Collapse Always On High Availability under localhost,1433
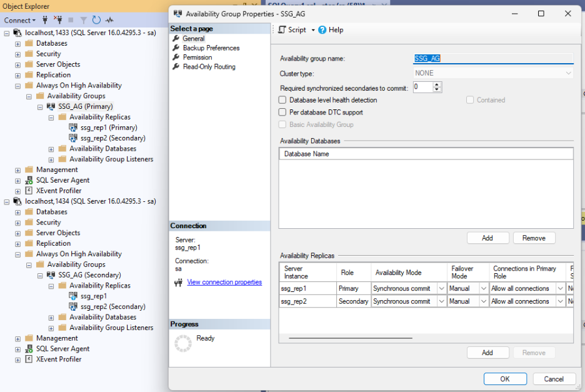 pyautogui.click(x=17, y=86)
